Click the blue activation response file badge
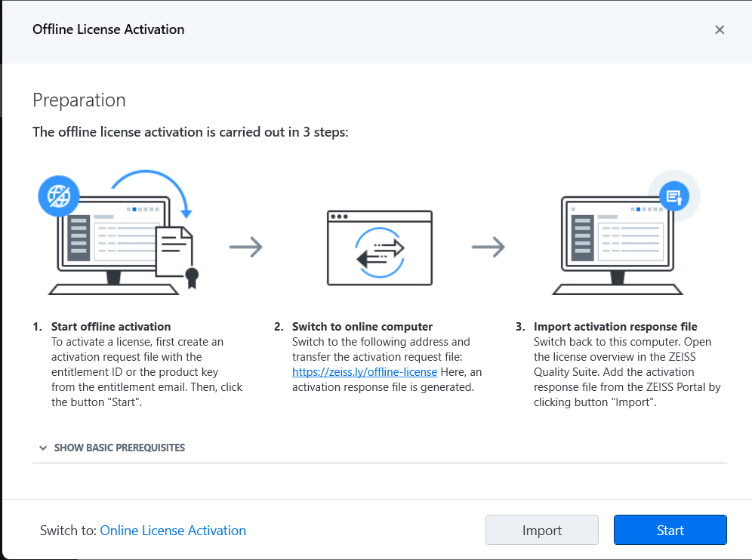 tap(675, 195)
